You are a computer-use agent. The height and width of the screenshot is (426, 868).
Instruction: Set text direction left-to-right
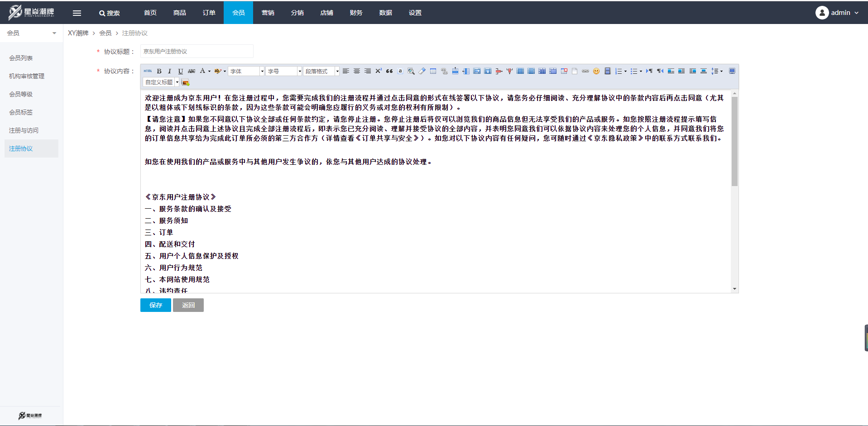(649, 71)
